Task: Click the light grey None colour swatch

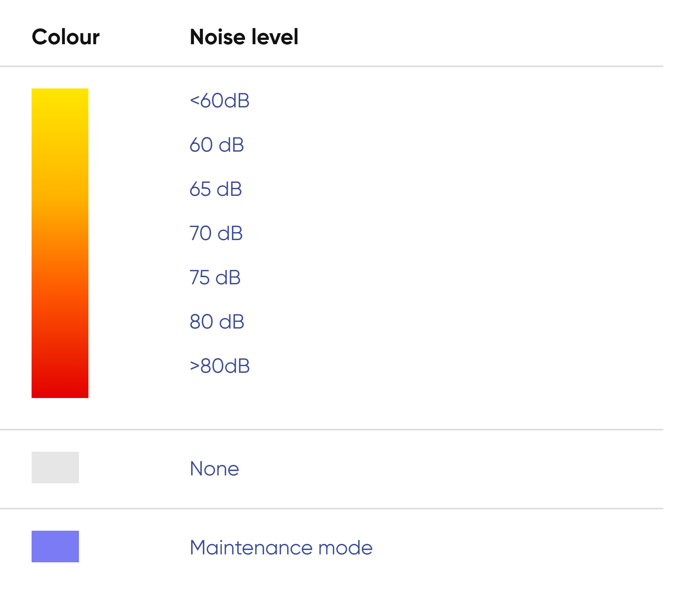Action: [x=55, y=468]
